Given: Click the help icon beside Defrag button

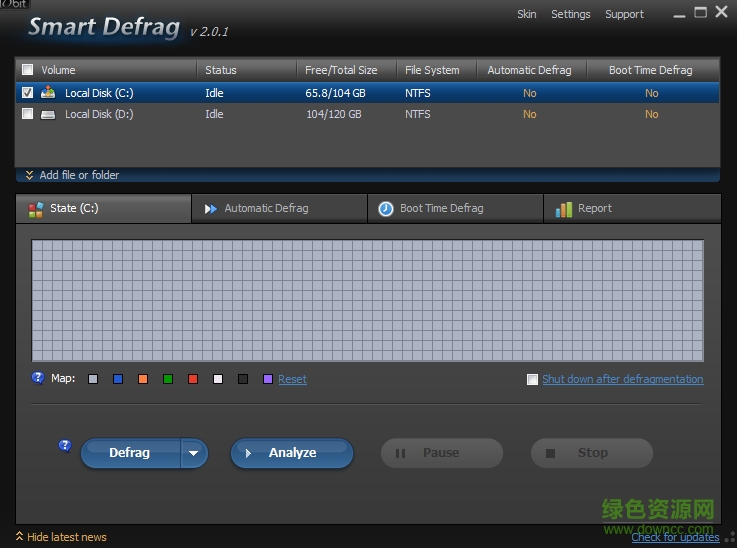Looking at the screenshot, I should coord(65,446).
